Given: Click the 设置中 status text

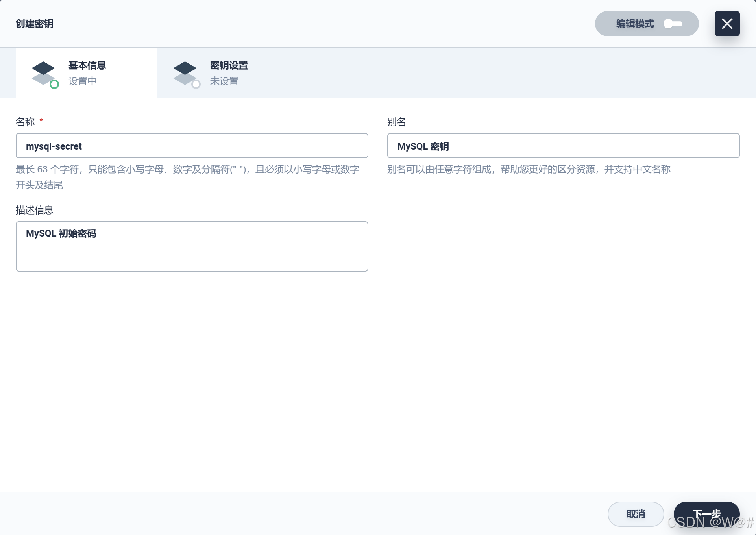Looking at the screenshot, I should point(83,81).
